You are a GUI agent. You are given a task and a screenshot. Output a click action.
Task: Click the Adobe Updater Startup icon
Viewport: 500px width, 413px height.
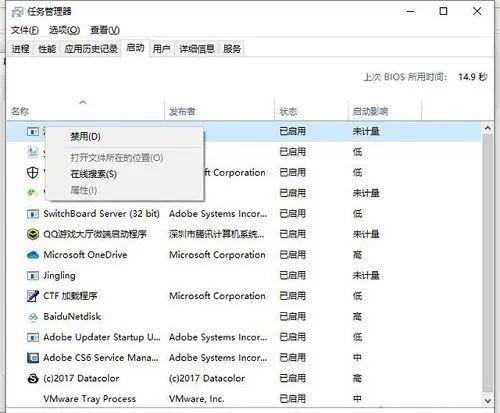tap(33, 337)
